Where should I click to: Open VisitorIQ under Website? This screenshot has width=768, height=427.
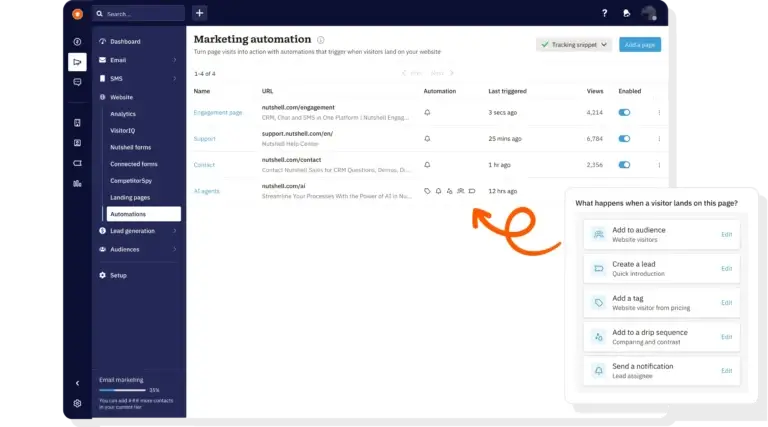122,131
